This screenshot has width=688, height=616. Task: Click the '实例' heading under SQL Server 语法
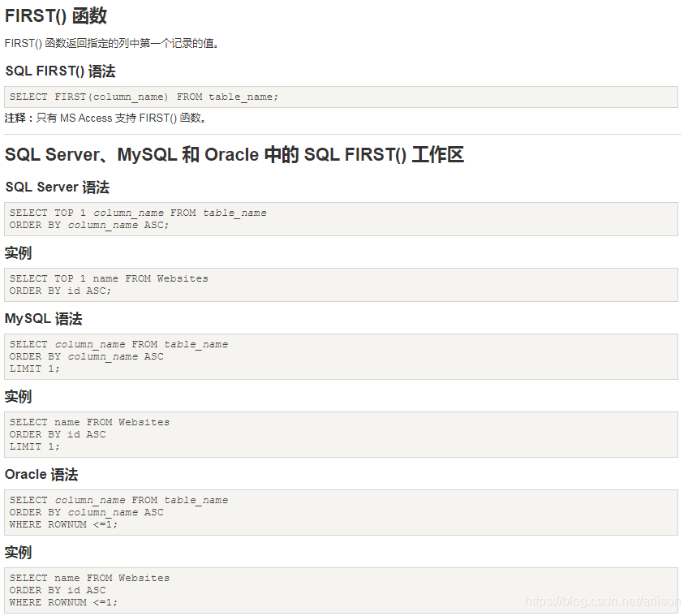click(18, 253)
